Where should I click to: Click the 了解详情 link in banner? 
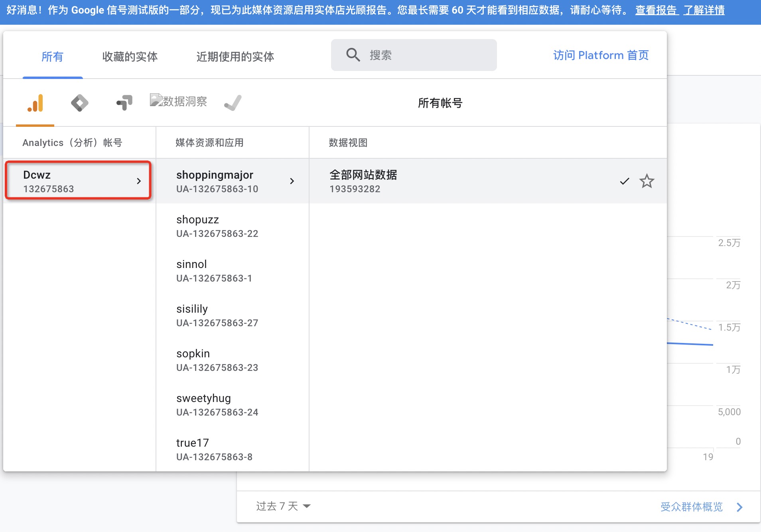pos(704,10)
